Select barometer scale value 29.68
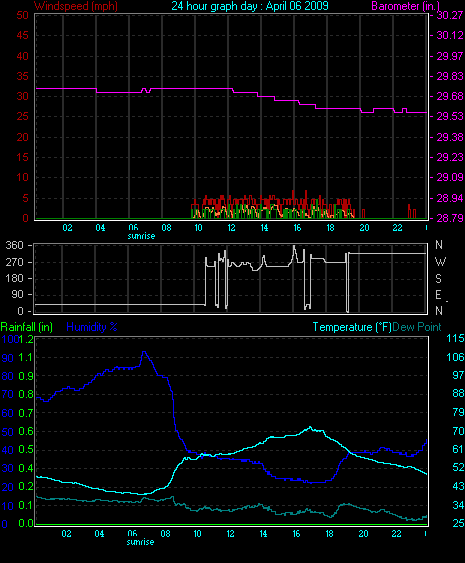This screenshot has height=563, width=465. pos(450,96)
